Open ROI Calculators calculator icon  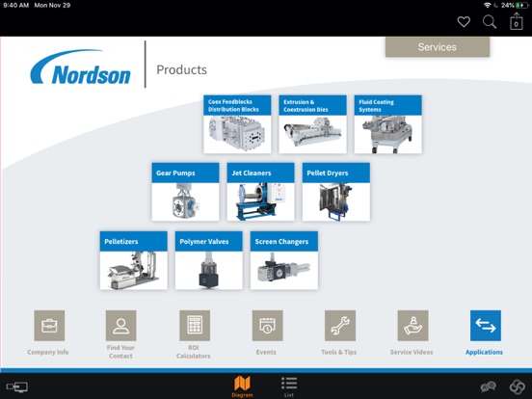coord(195,326)
